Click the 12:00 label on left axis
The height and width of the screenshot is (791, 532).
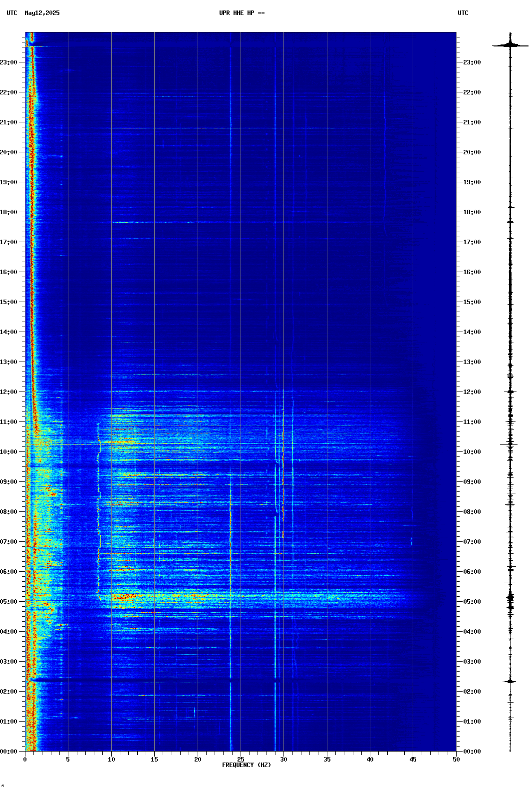pos(8,392)
